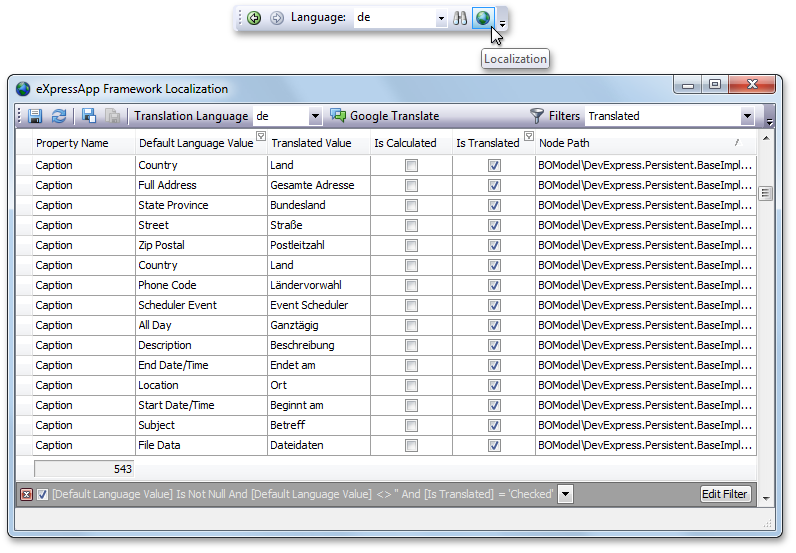Sort by Translated Value column header
The width and height of the screenshot is (796, 553).
tap(319, 143)
